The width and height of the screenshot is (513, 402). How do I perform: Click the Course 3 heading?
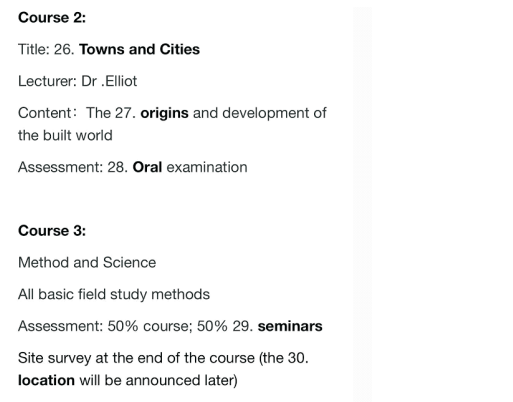pos(52,231)
